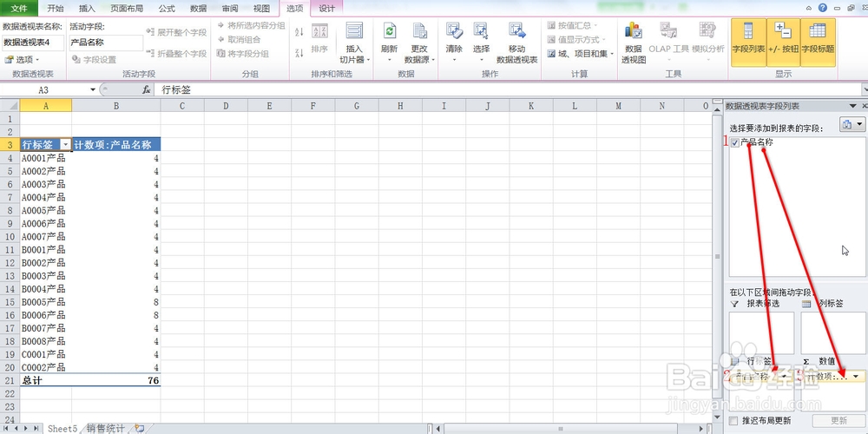This screenshot has height=434, width=868.
Task: Click 取消组合 (Ungroup)
Action: tap(240, 39)
